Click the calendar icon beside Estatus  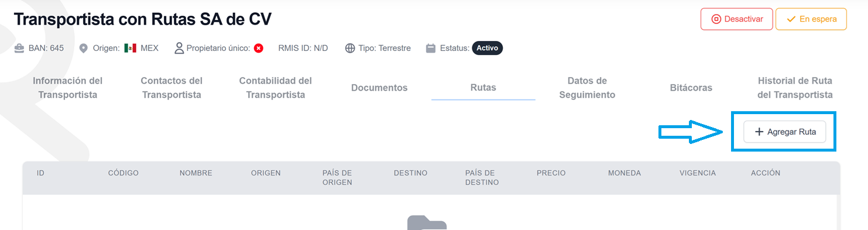431,48
